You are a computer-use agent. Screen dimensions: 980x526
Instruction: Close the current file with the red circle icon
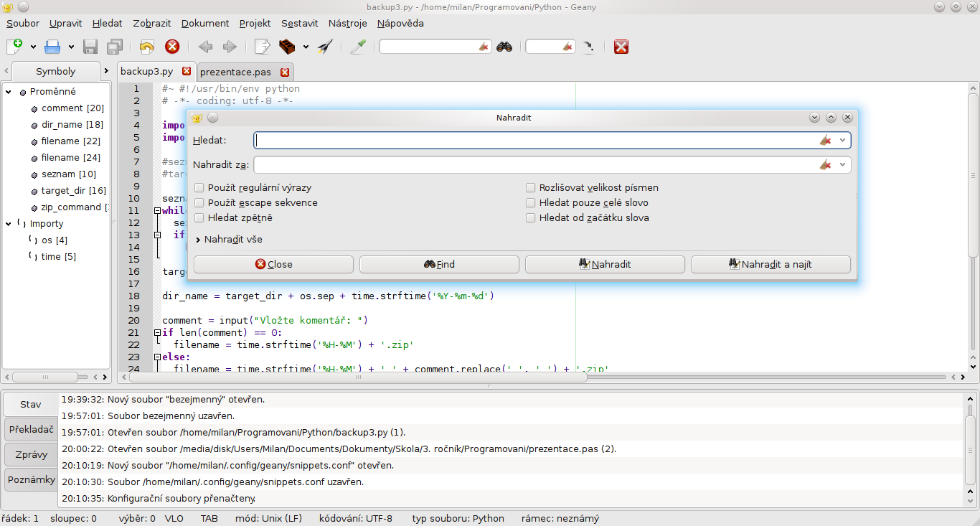tap(172, 47)
